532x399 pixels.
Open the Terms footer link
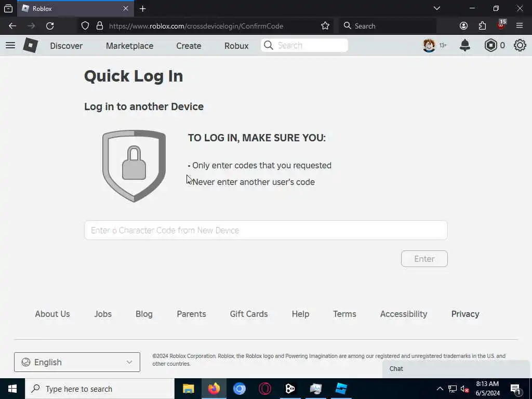click(x=344, y=314)
